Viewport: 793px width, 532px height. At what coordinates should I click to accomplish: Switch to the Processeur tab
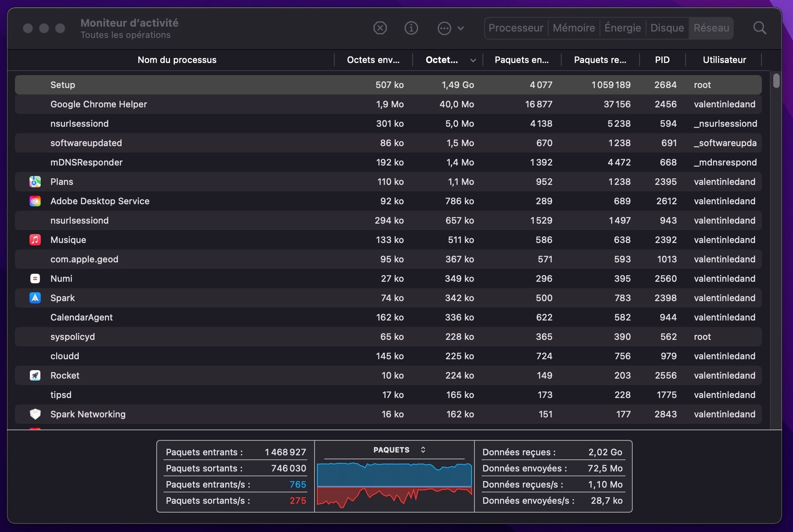(516, 28)
